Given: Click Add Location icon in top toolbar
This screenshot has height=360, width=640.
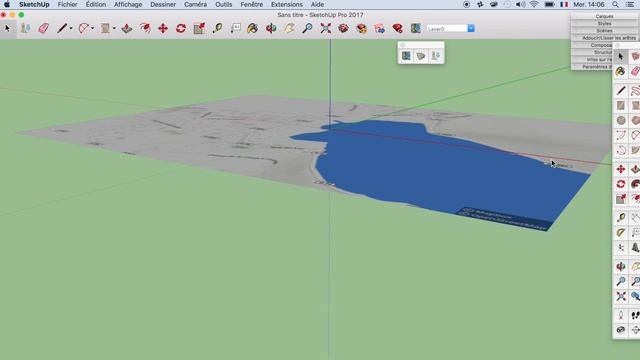Looking at the screenshot, I should pyautogui.click(x=416, y=28).
